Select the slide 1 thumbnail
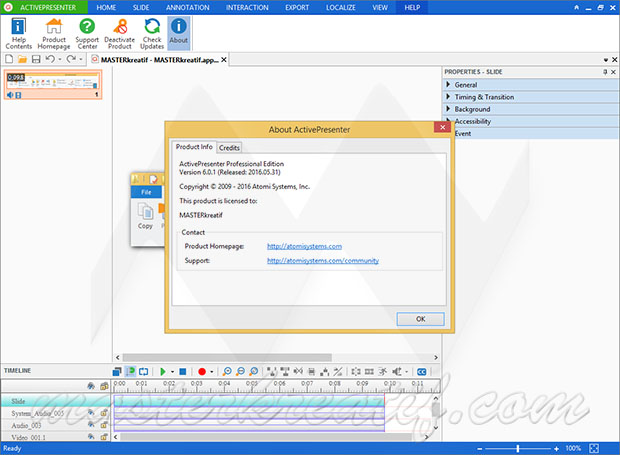620x455 pixels. 53,85
